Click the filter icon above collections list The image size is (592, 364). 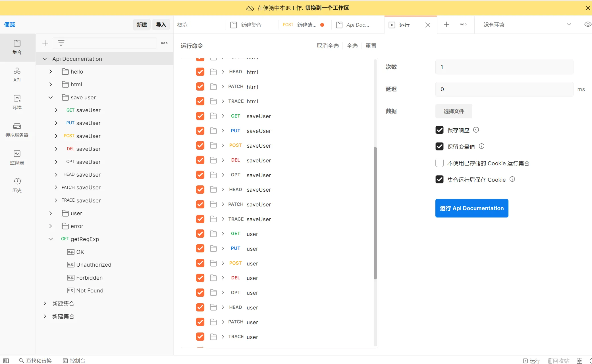[x=61, y=43]
